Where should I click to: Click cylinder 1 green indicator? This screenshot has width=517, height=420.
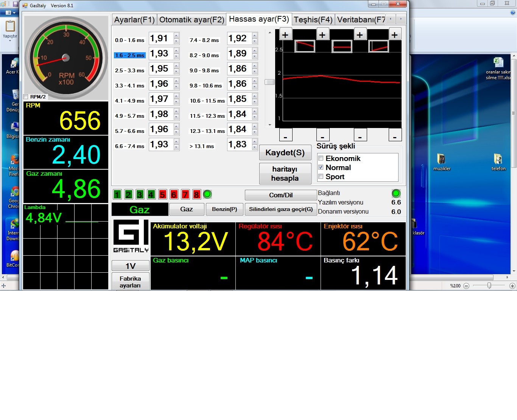click(x=117, y=195)
